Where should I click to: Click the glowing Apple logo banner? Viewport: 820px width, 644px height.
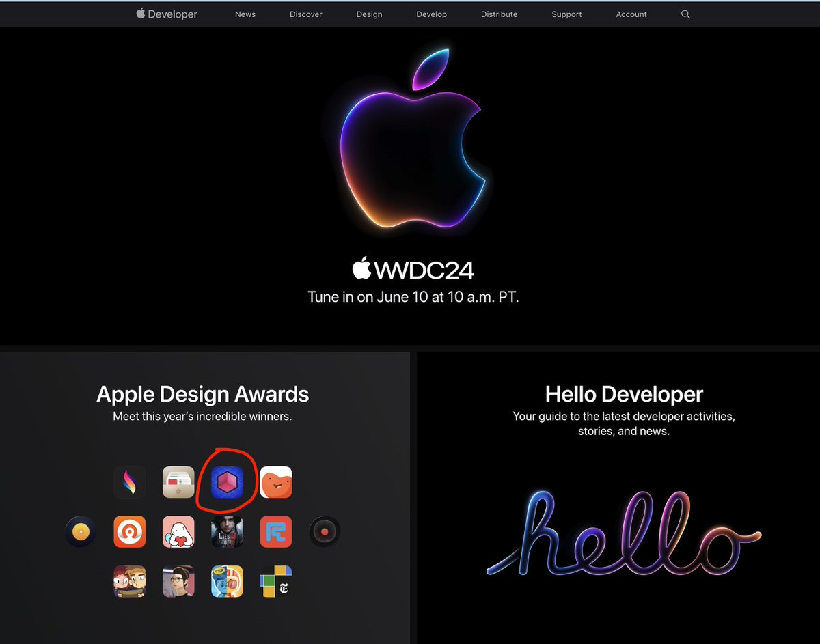pyautogui.click(x=413, y=139)
